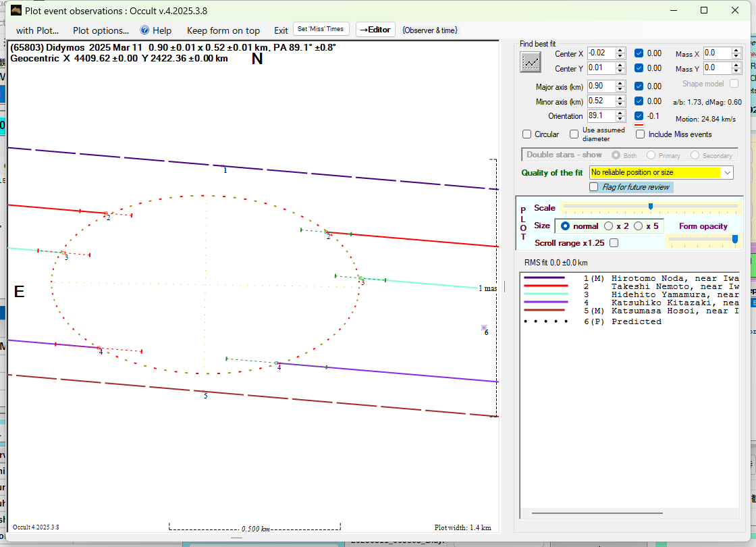756x547 pixels.
Task: Increase Orientation value with the up arrow
Action: tap(620, 113)
